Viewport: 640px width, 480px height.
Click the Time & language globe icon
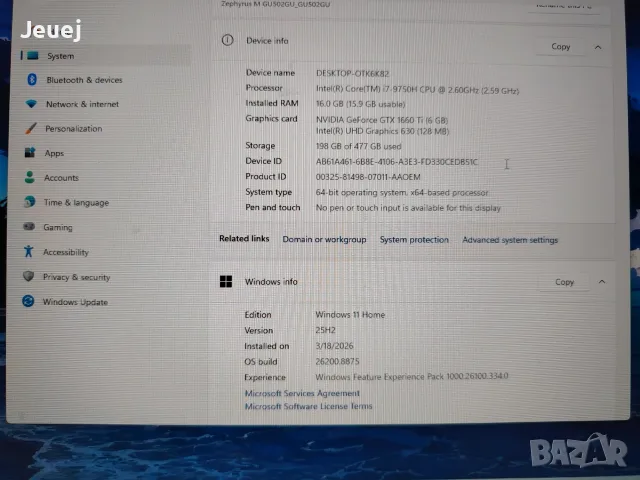(29, 202)
